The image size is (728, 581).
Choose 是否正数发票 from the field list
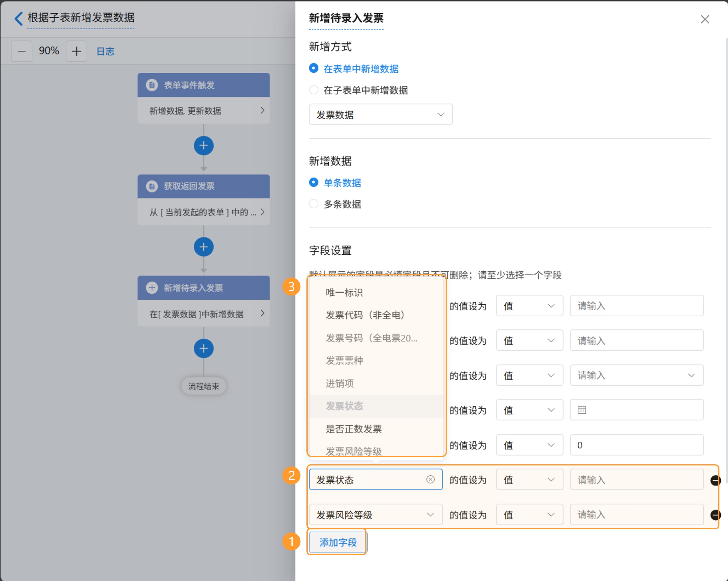(x=354, y=429)
